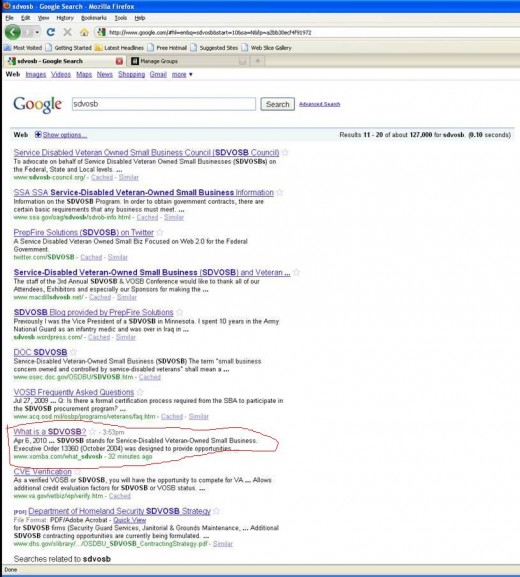This screenshot has height=577, width=520.
Task: Star the PrepFire Solutions Twitter result
Action: [x=160, y=232]
